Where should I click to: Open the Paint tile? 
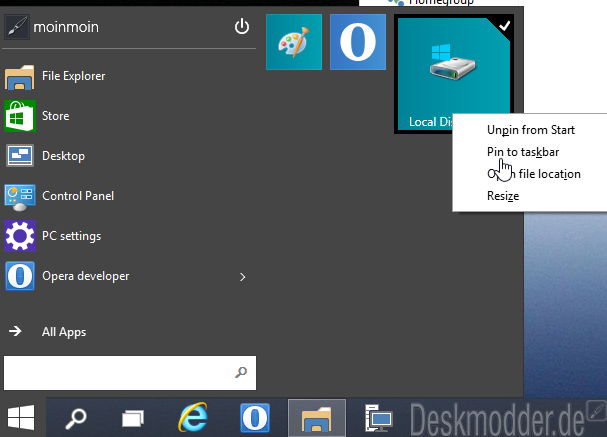(x=294, y=42)
